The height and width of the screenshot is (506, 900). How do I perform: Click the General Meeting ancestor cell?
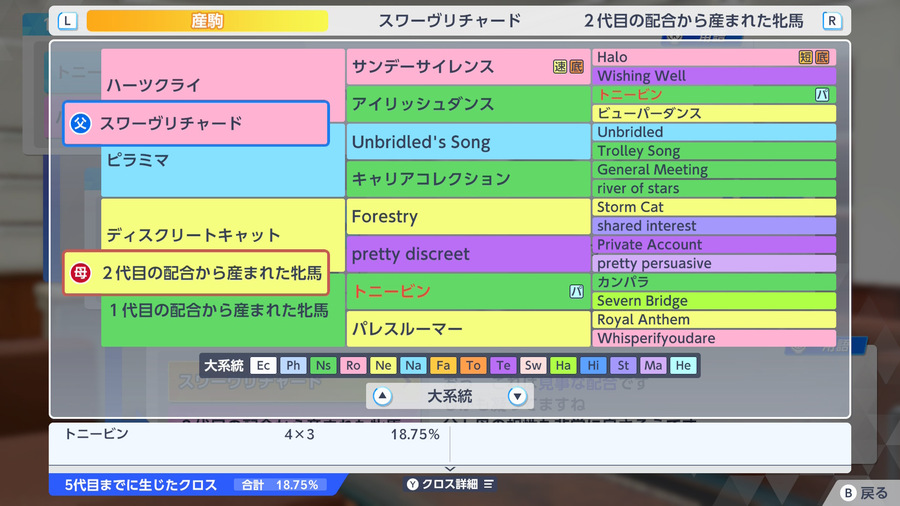[x=714, y=170]
